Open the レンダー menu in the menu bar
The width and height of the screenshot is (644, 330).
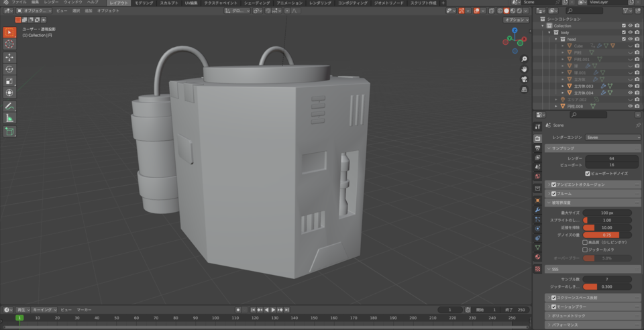click(51, 3)
